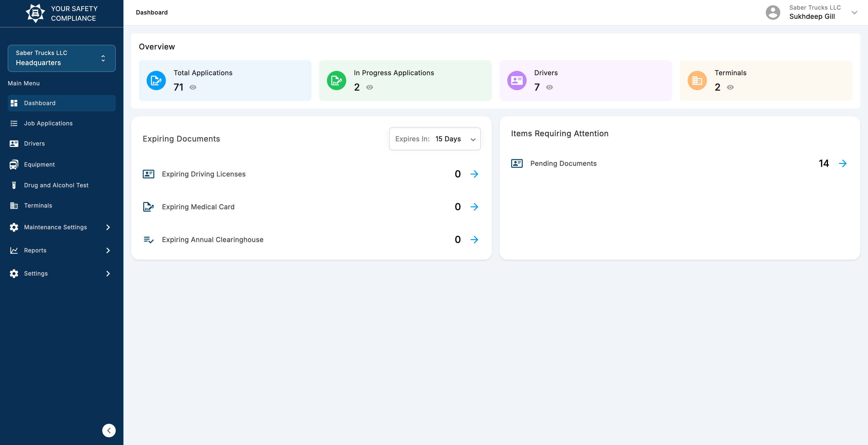Toggle visibility of Drivers count
This screenshot has width=868, height=445.
(x=549, y=88)
